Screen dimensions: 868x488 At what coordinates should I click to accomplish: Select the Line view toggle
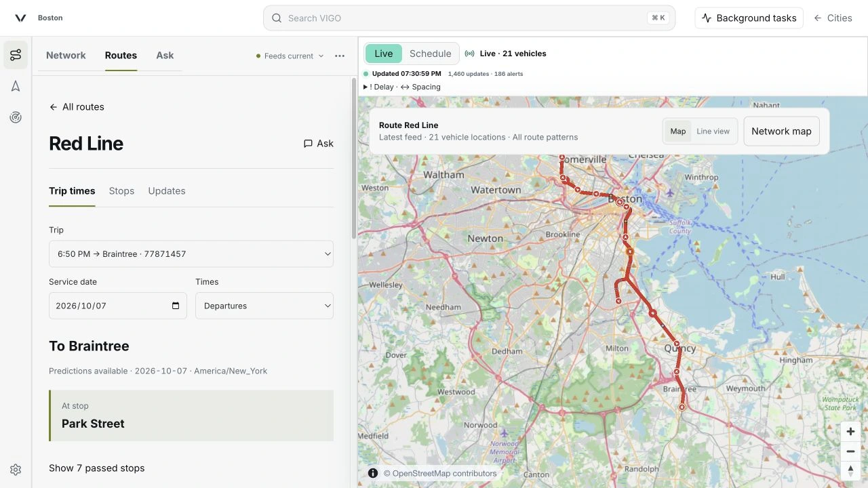click(x=713, y=131)
